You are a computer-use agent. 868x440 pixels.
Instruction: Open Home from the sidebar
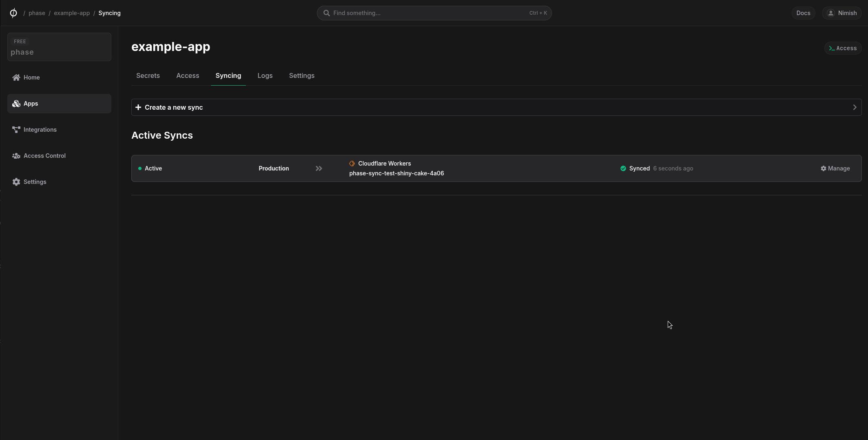pyautogui.click(x=31, y=77)
